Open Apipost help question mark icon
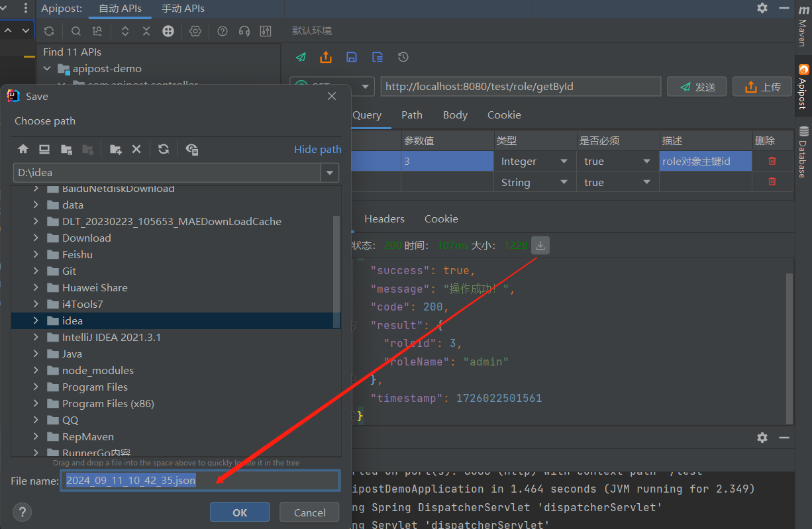This screenshot has height=529, width=812. pos(223,31)
